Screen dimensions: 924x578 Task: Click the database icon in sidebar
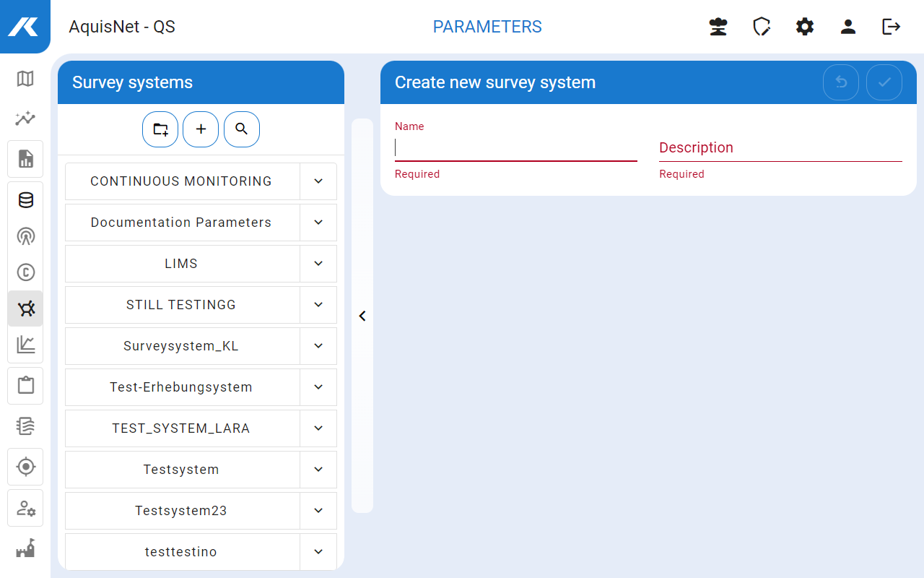tap(25, 200)
